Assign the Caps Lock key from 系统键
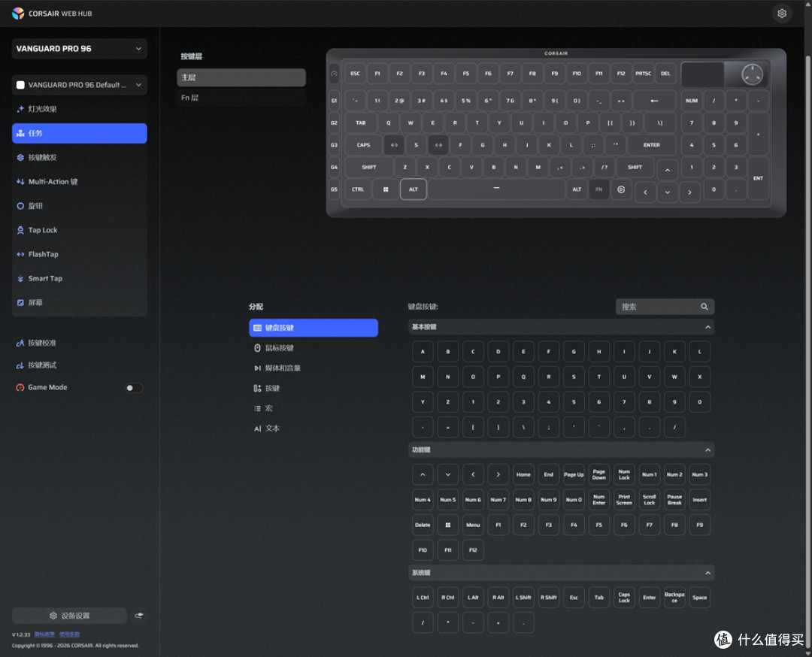 [x=624, y=598]
